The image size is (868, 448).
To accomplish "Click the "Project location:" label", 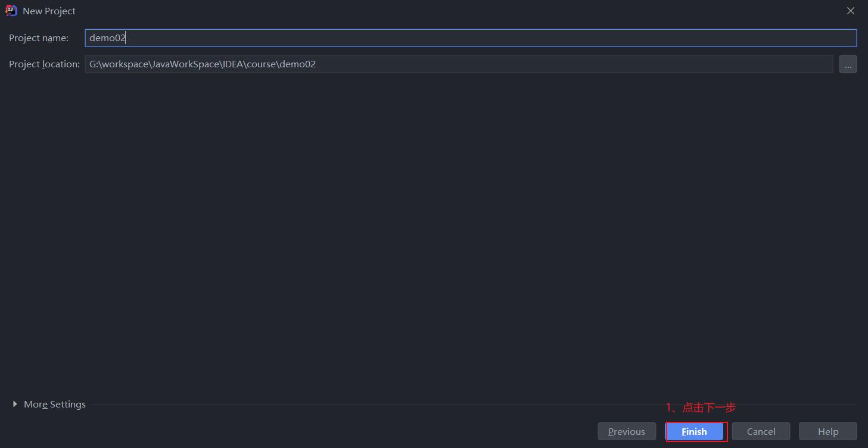I will (x=44, y=64).
